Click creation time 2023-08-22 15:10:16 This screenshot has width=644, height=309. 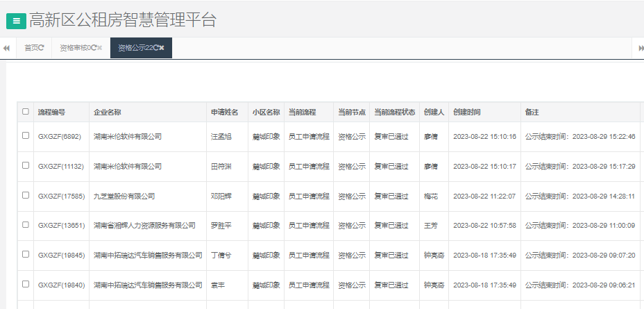[x=484, y=136]
